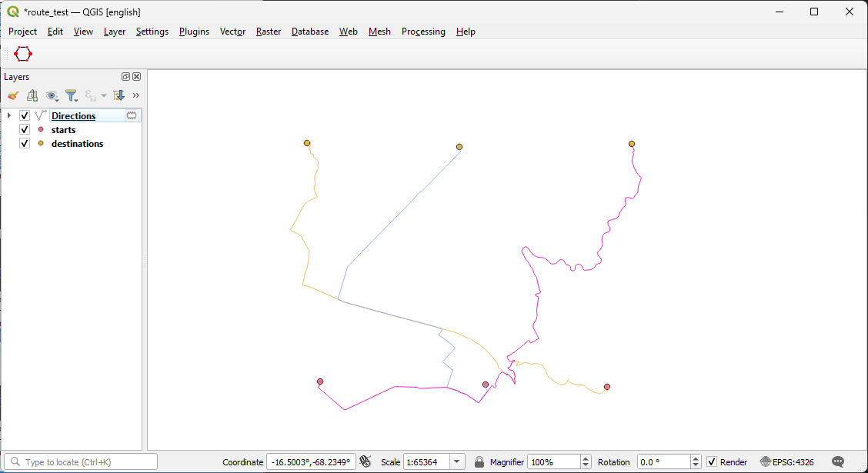
Task: Click the pink starts symbol swatch
Action: point(41,129)
